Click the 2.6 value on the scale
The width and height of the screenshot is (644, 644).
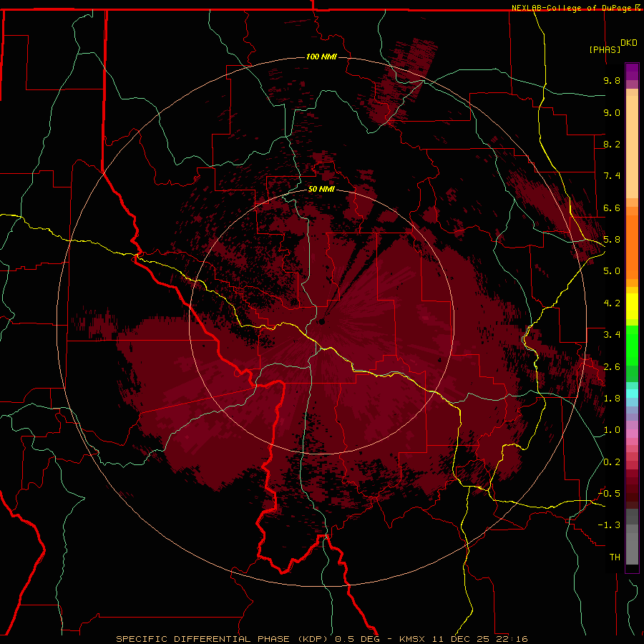[x=612, y=367]
